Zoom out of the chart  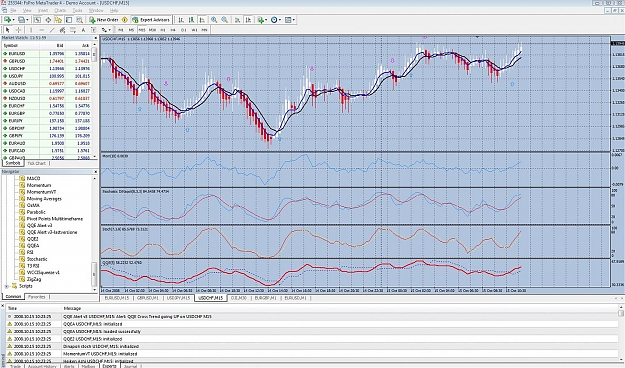(224, 20)
